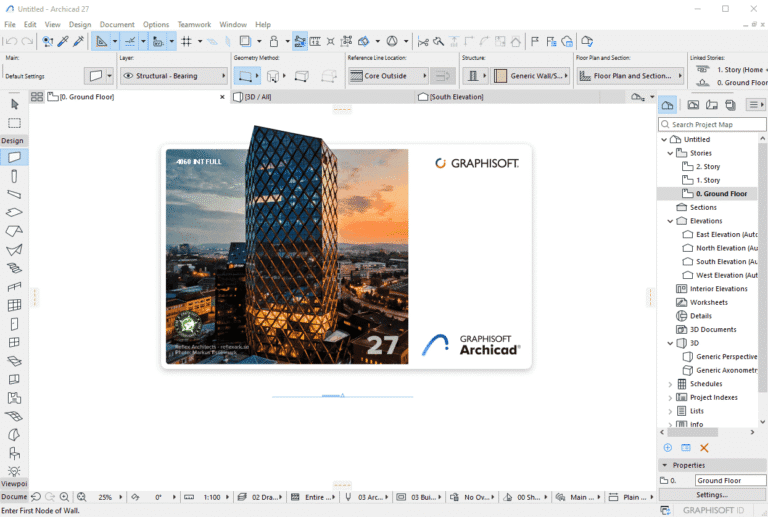Open Layer dropdown Structural - Bearing
This screenshot has width=768, height=517.
[x=174, y=76]
